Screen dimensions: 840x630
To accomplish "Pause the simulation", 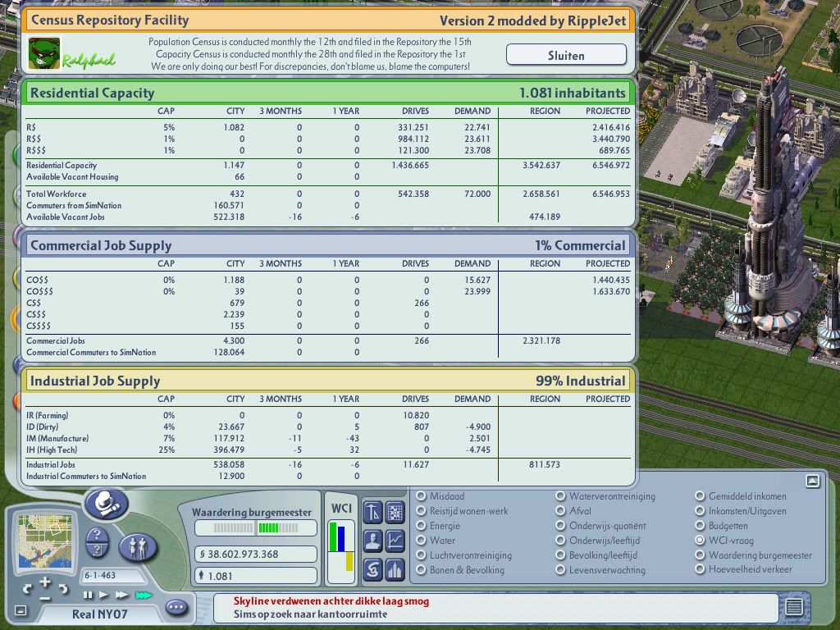I will 88,596.
